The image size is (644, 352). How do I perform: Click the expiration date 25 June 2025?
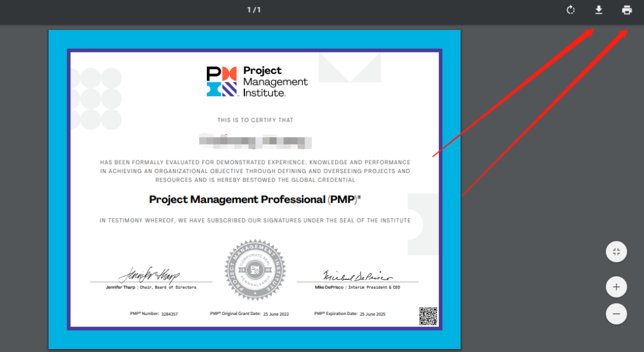click(373, 314)
